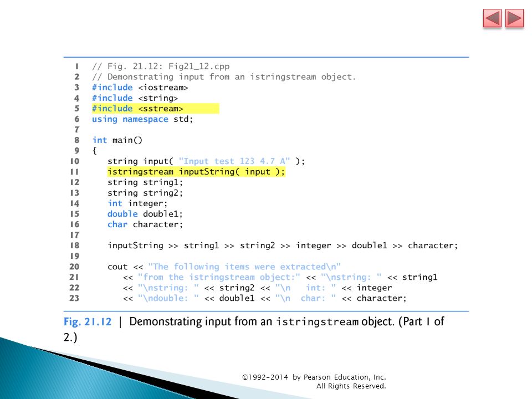This screenshot has height=399, width=532.
Task: Click "All Rights Reserved." footer text
Action: coord(351,386)
